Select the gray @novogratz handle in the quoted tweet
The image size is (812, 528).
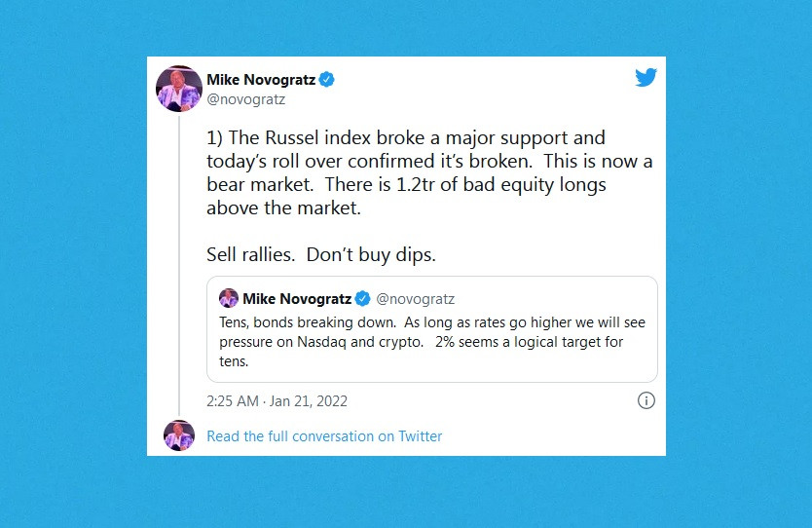[416, 299]
